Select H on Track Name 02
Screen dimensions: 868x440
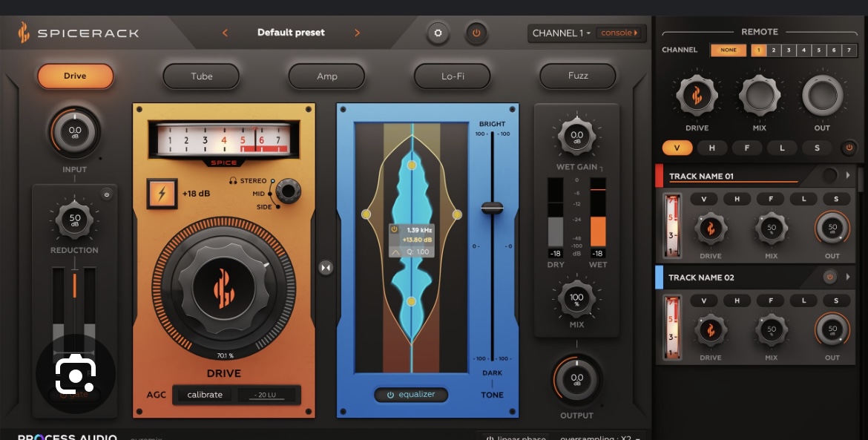[737, 301]
